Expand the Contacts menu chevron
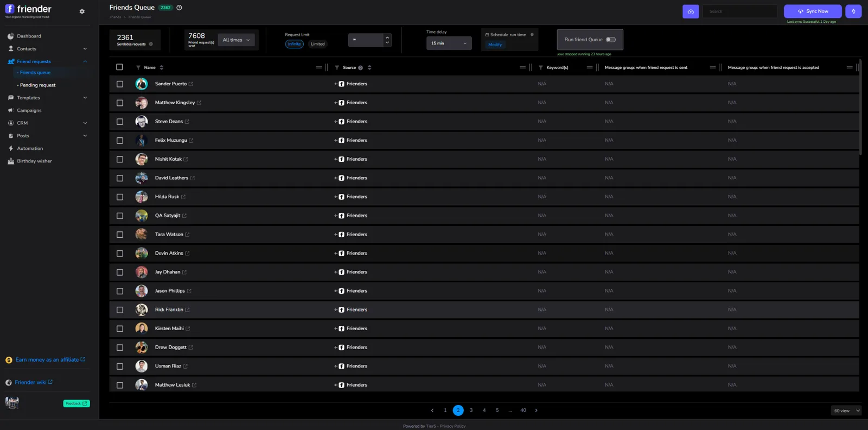This screenshot has height=430, width=868. tap(85, 49)
